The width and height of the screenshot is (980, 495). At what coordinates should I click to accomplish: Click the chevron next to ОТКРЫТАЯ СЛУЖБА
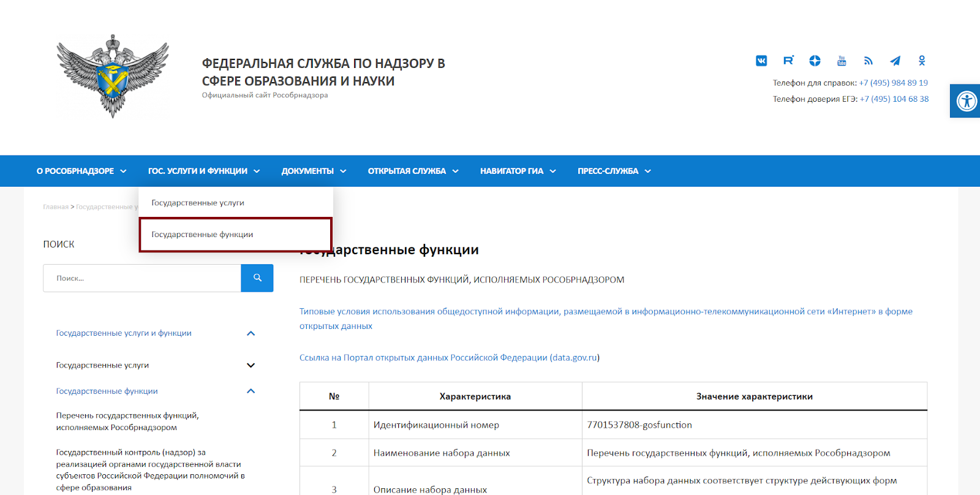click(455, 171)
